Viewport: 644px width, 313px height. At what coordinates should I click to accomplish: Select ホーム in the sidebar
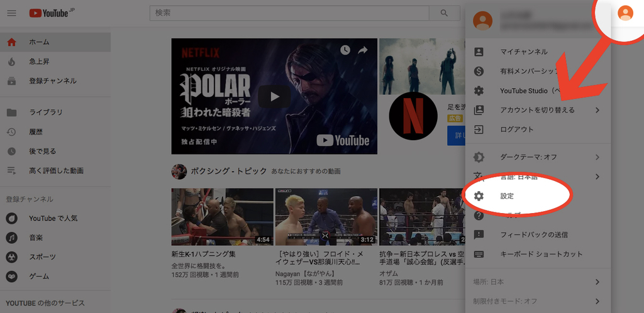point(55,42)
